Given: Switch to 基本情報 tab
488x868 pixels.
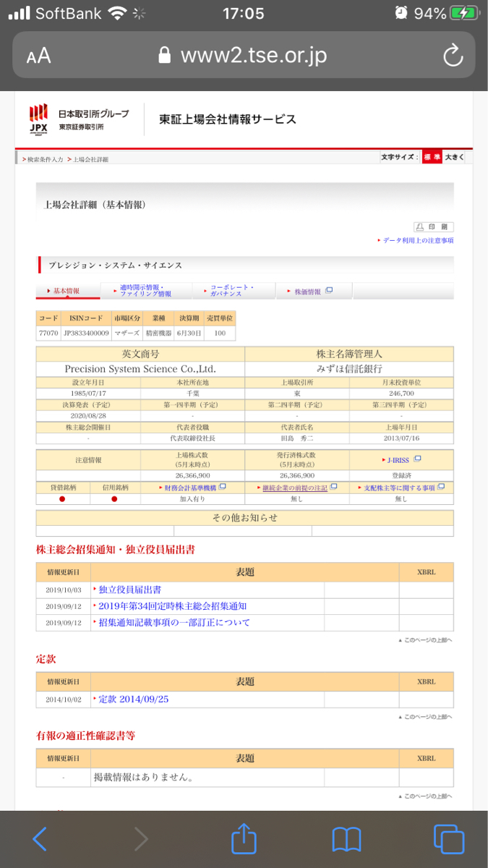Looking at the screenshot, I should [66, 292].
